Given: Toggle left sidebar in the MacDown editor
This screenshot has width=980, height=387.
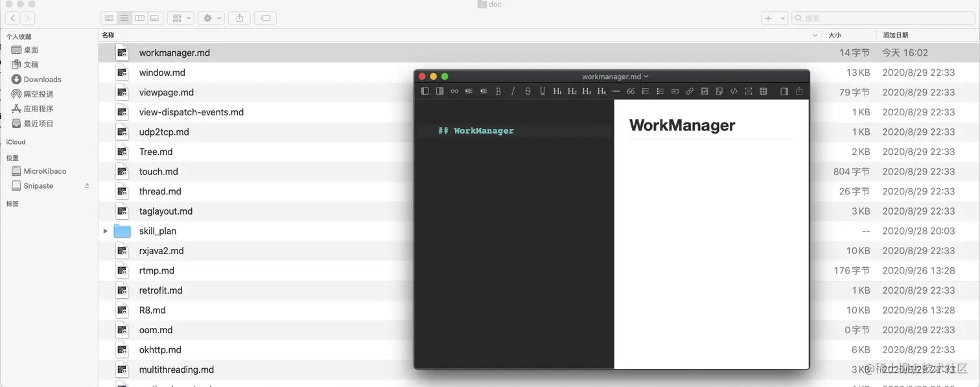Looking at the screenshot, I should pyautogui.click(x=425, y=91).
